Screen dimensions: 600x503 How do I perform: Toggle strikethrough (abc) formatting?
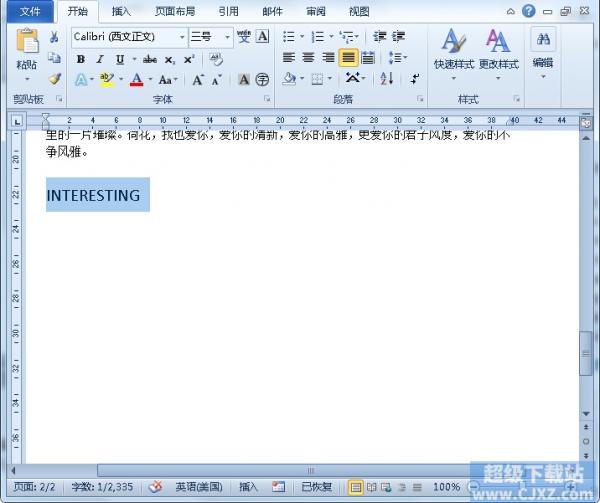coord(150,59)
